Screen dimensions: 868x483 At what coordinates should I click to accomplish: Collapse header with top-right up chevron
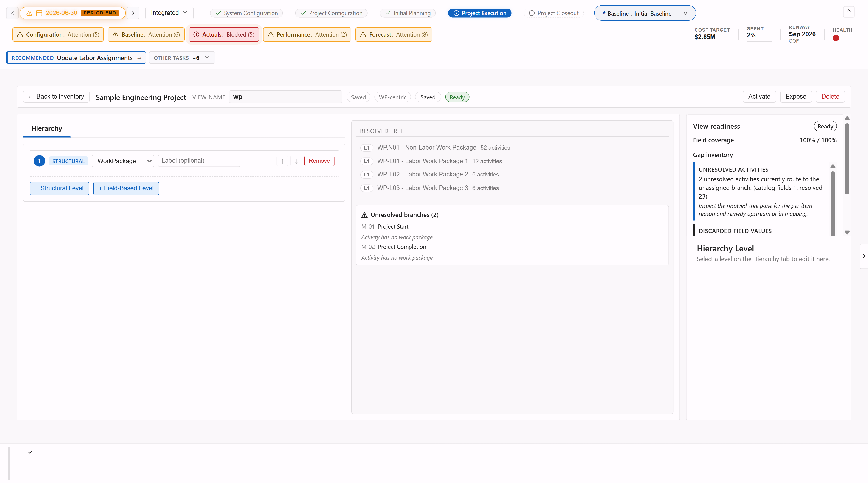(849, 11)
